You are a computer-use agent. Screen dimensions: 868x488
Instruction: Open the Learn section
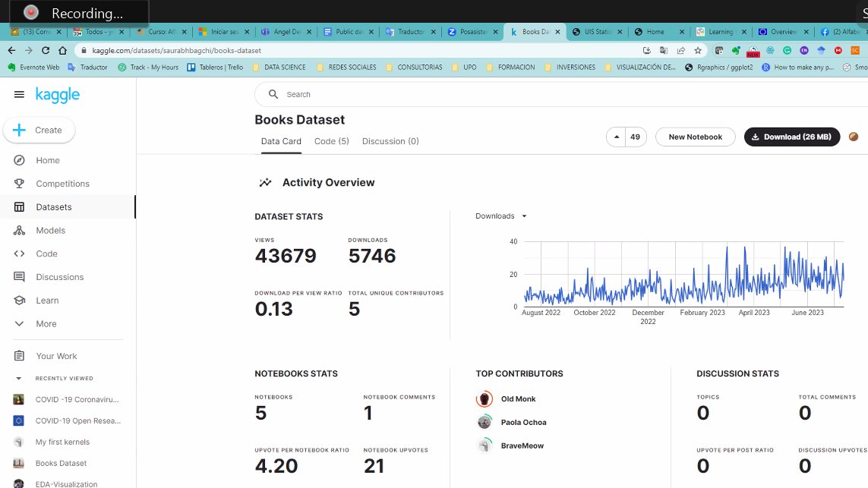[x=47, y=300]
